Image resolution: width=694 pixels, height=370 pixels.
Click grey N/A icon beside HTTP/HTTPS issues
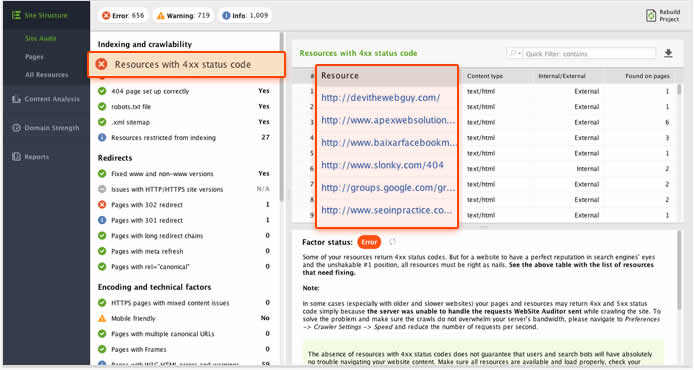(102, 189)
